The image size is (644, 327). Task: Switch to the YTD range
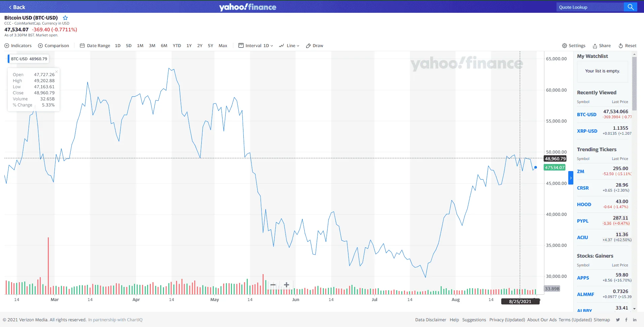[177, 46]
